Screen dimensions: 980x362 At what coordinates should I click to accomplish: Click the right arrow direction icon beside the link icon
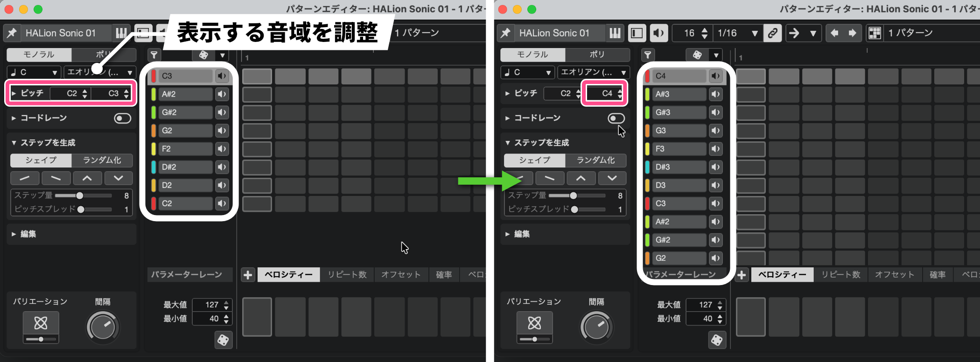coord(794,33)
